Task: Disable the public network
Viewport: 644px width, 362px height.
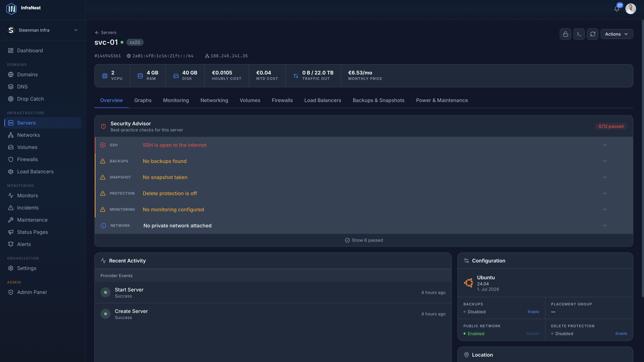Action: (533, 334)
